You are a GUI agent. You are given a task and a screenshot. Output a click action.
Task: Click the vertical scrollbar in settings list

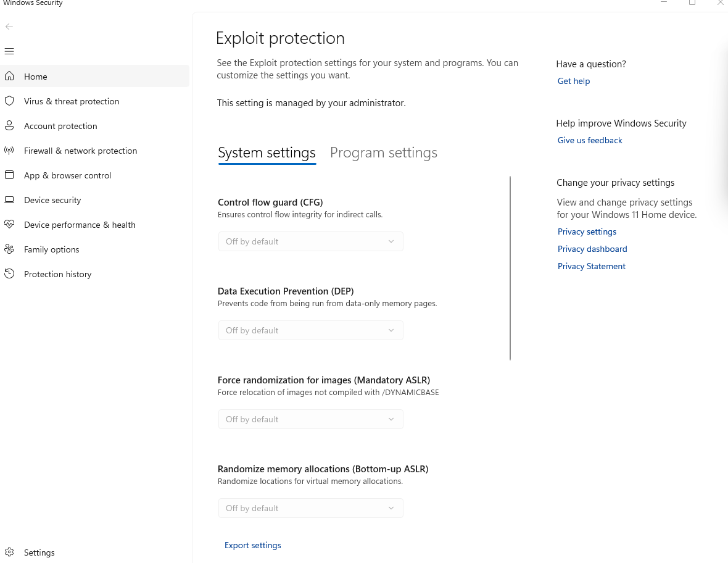pyautogui.click(x=510, y=269)
